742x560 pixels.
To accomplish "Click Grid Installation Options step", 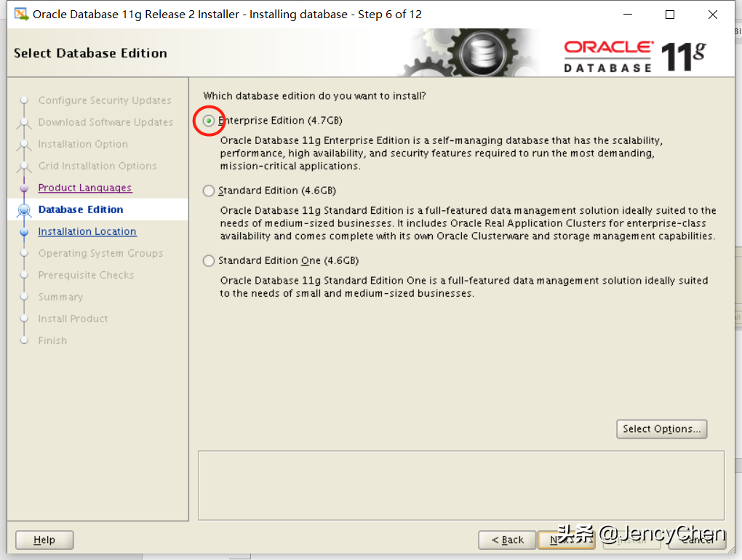I will point(97,166).
